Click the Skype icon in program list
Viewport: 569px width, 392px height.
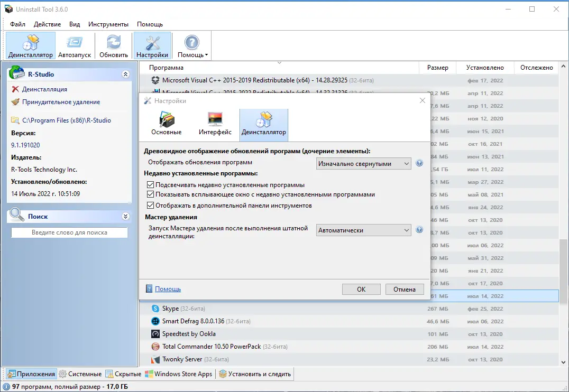point(155,309)
